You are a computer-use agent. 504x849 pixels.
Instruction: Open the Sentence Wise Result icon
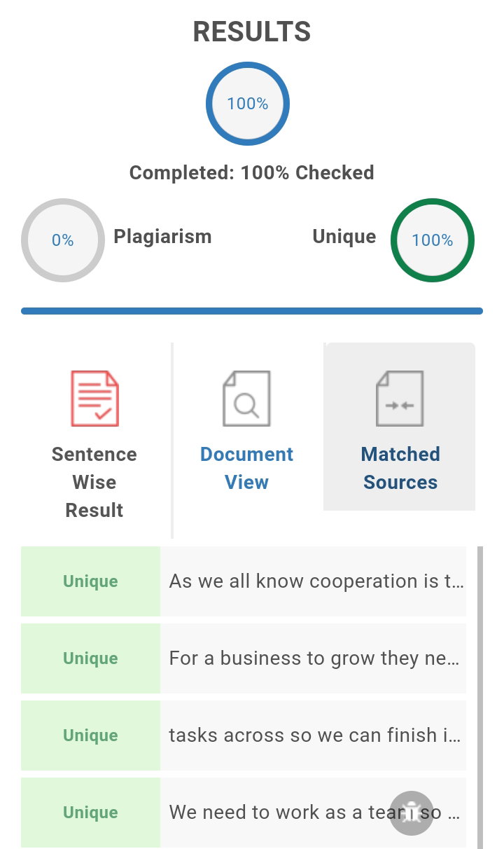pos(94,399)
